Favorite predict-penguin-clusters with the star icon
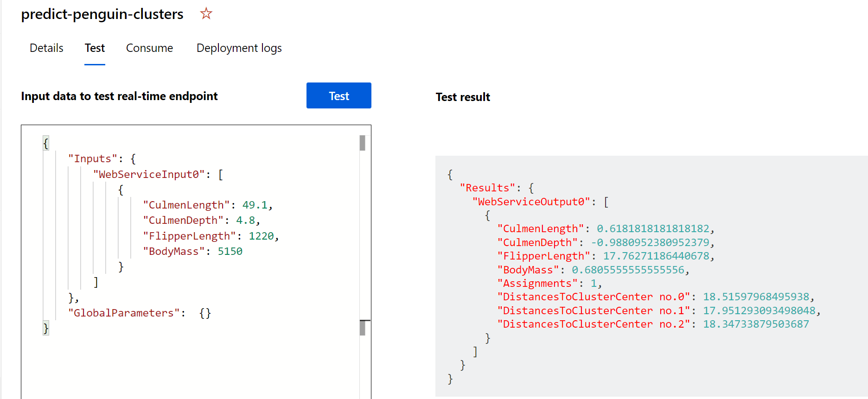The width and height of the screenshot is (868, 399). (206, 13)
